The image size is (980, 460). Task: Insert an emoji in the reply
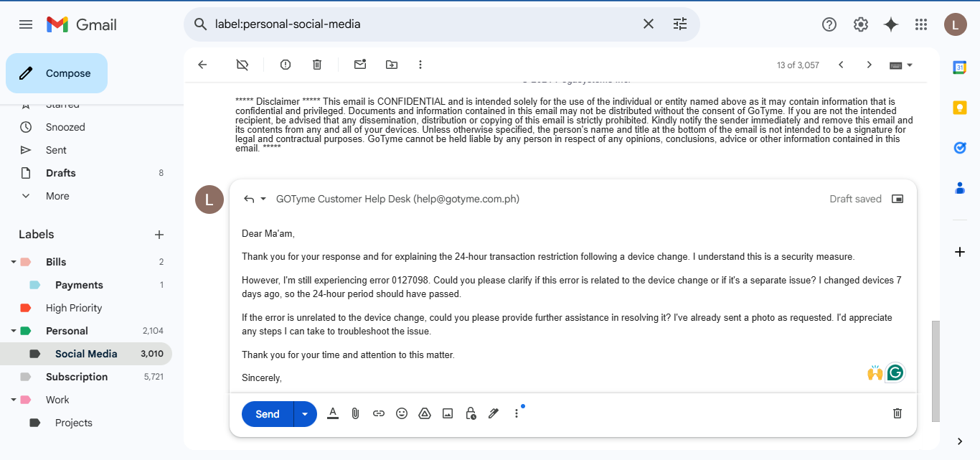402,413
